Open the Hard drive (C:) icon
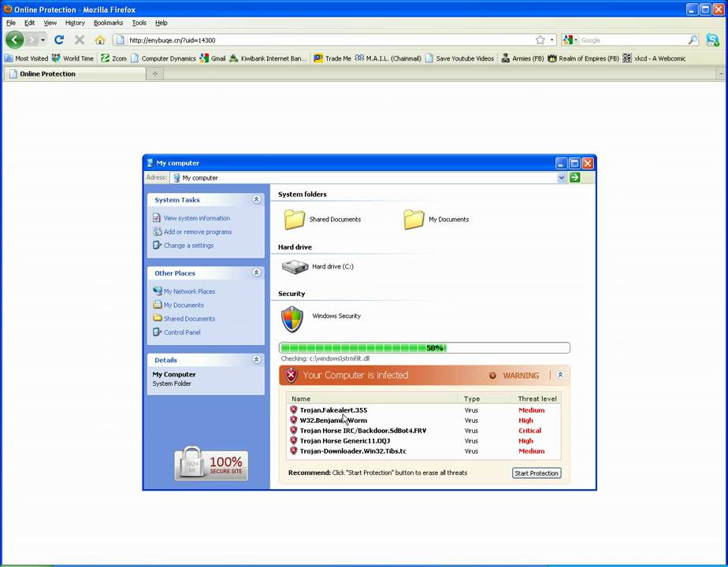The width and height of the screenshot is (728, 567). coord(295,267)
